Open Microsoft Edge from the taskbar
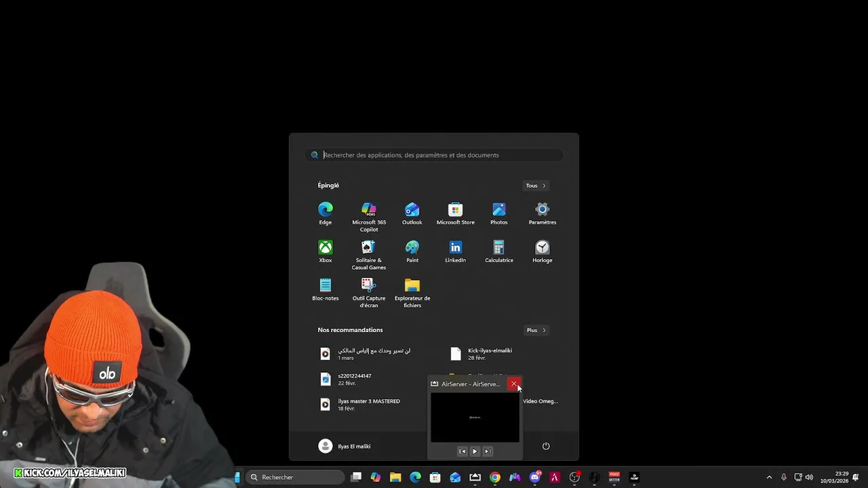This screenshot has height=488, width=868. pyautogui.click(x=415, y=477)
